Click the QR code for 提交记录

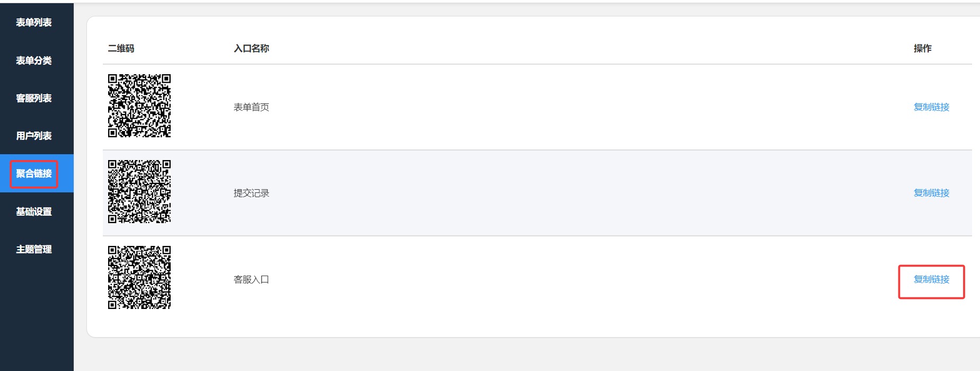pyautogui.click(x=139, y=191)
